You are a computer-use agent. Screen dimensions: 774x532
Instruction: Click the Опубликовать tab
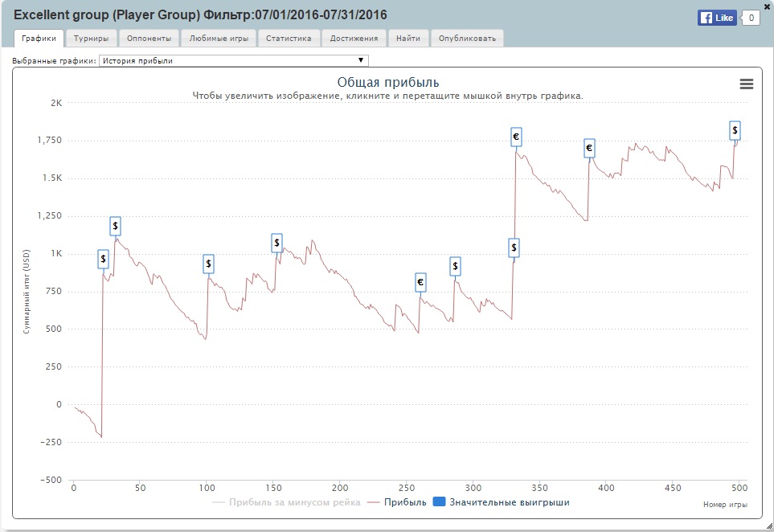[467, 38]
